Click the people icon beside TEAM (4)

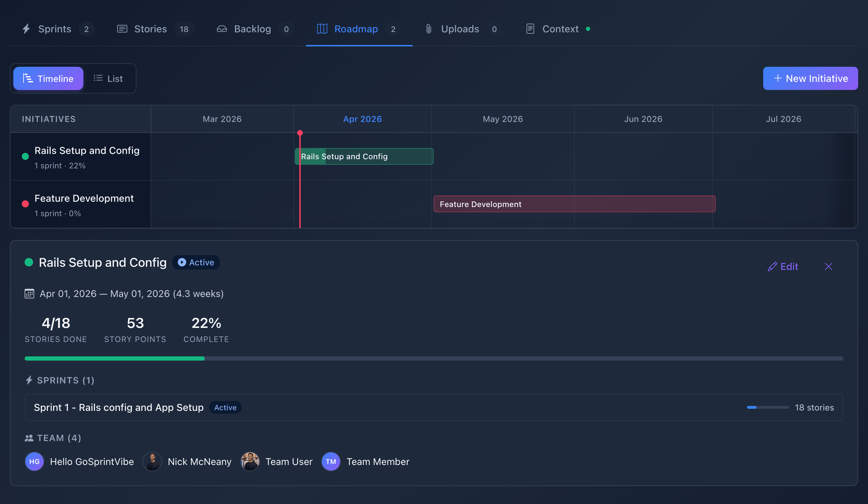click(x=29, y=438)
